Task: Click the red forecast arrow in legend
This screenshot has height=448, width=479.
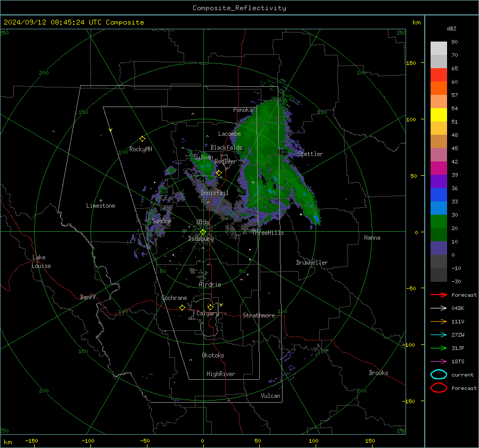Action: (x=439, y=295)
